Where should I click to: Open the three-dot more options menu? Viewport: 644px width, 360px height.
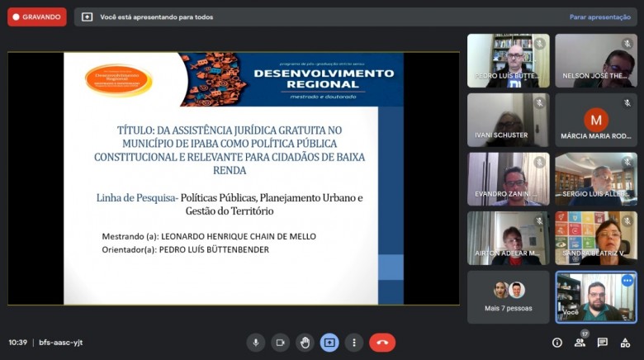[354, 343]
